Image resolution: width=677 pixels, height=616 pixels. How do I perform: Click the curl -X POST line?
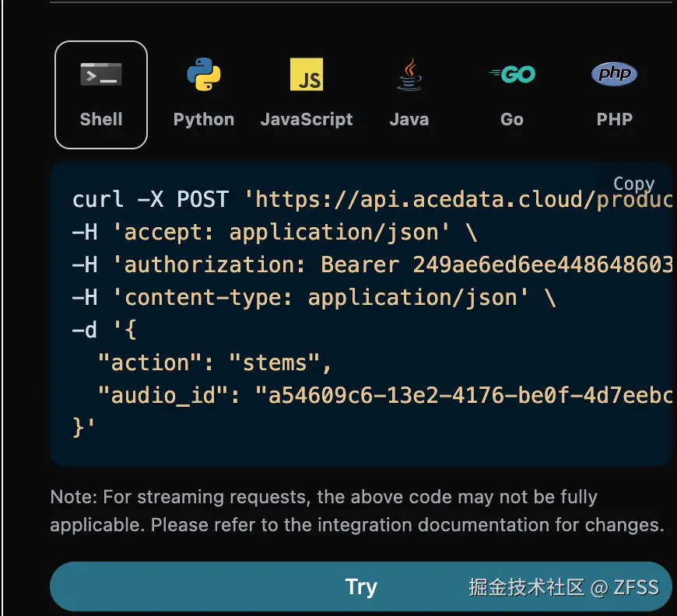[372, 199]
